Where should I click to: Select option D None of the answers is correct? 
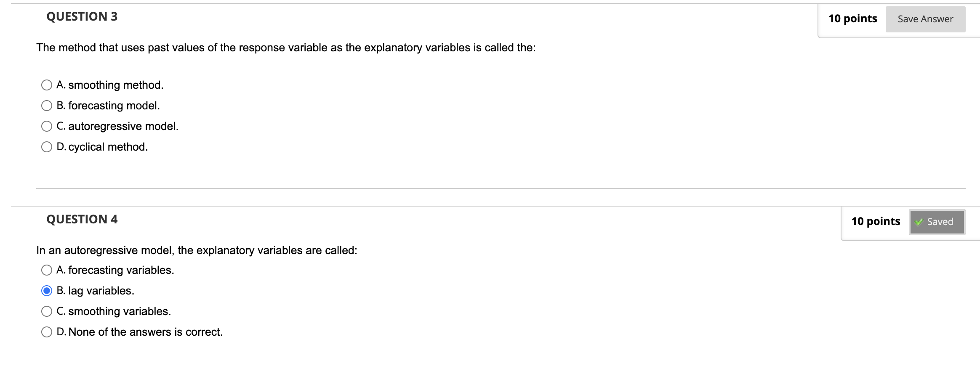pos(46,332)
